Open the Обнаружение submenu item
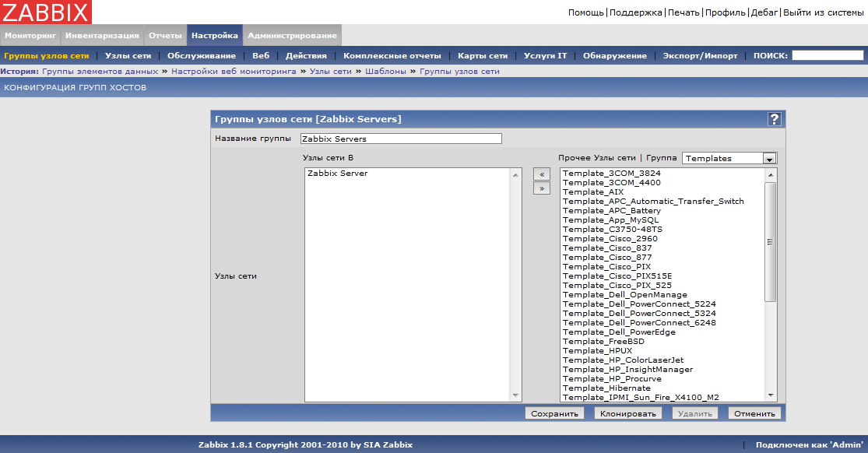This screenshot has width=868, height=453. click(x=614, y=56)
